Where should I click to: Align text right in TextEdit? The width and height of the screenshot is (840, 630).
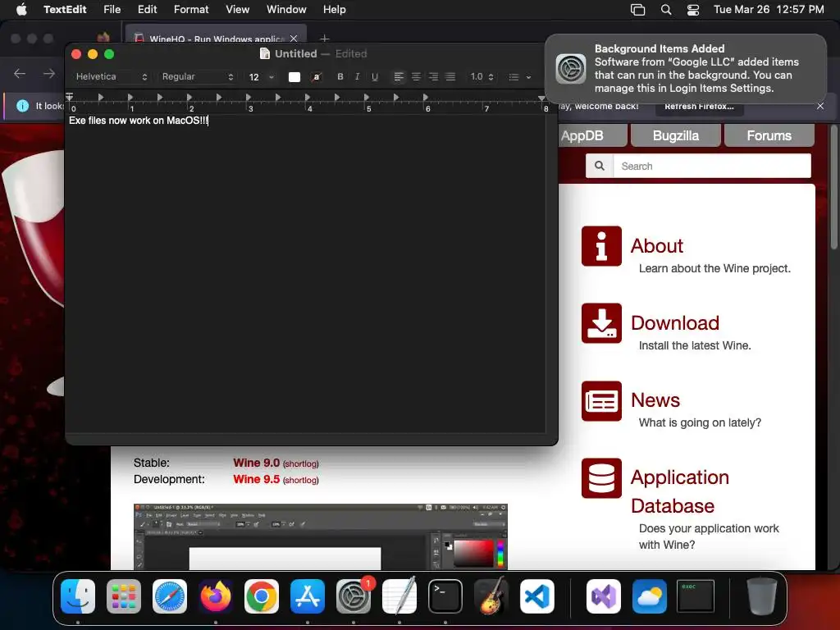click(x=433, y=76)
